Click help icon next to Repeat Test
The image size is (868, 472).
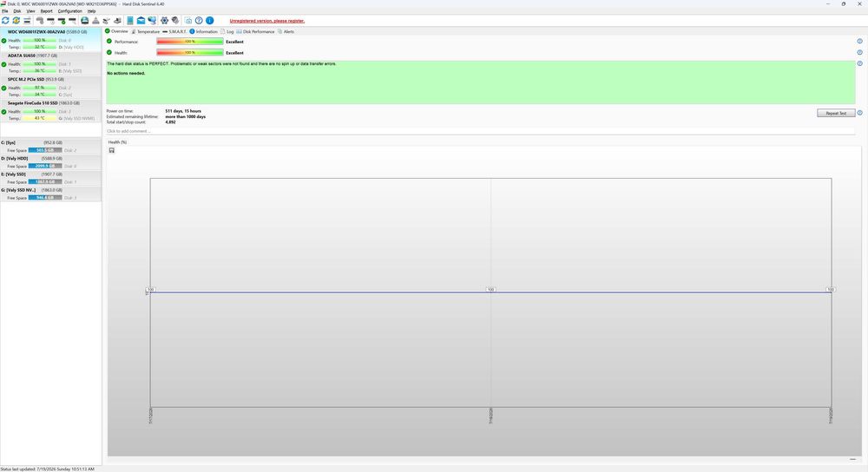click(x=859, y=113)
